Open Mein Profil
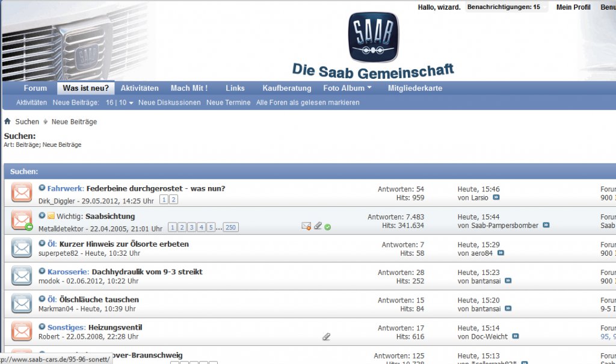Viewport: 616px width, 364px height. [573, 7]
